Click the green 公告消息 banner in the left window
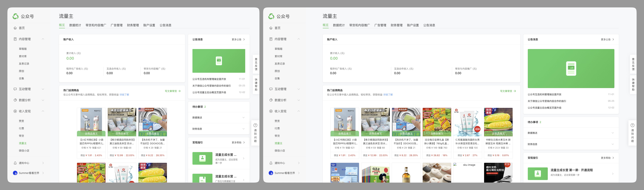 pyautogui.click(x=219, y=61)
